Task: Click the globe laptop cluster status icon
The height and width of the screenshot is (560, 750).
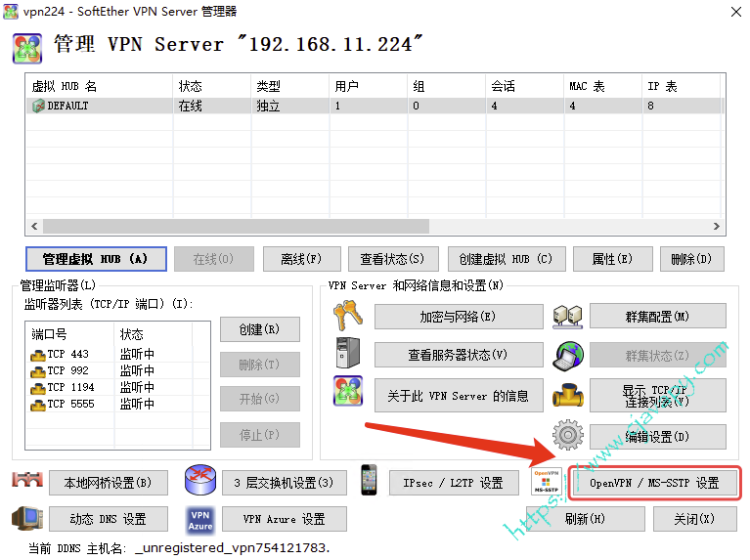Action: pos(568,356)
